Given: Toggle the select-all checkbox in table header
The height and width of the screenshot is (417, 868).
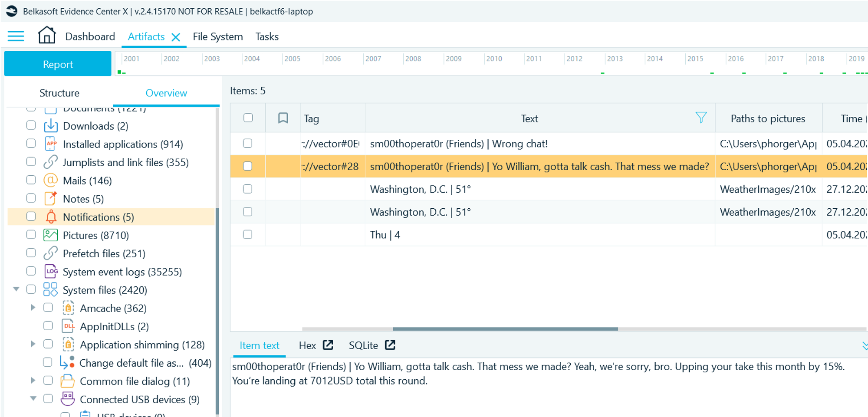Looking at the screenshot, I should click(248, 118).
